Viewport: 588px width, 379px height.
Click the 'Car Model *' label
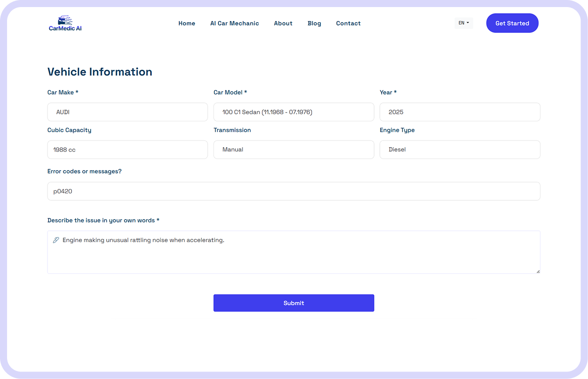click(230, 92)
